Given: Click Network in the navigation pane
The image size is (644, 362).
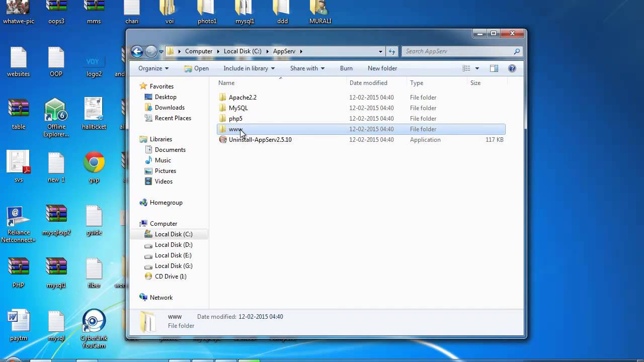Looking at the screenshot, I should tap(161, 298).
